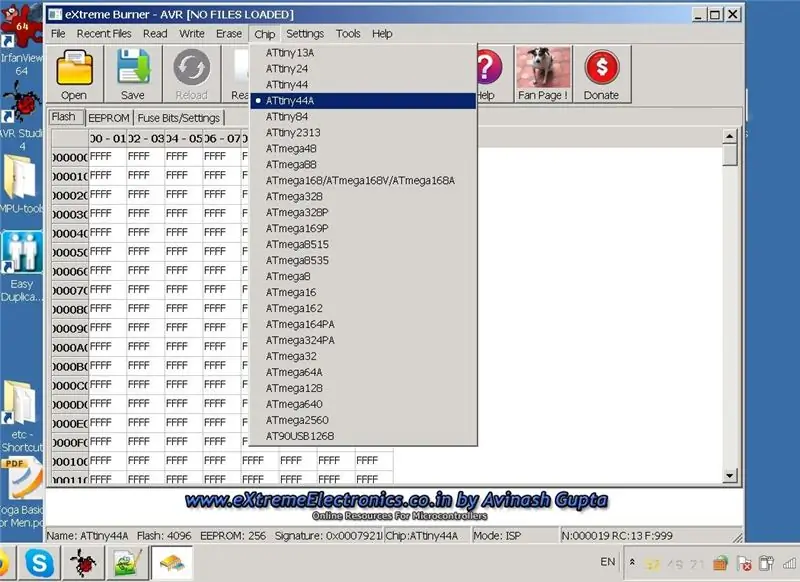
Task: Pick the ATmega8 chip entry
Action: pos(363,276)
